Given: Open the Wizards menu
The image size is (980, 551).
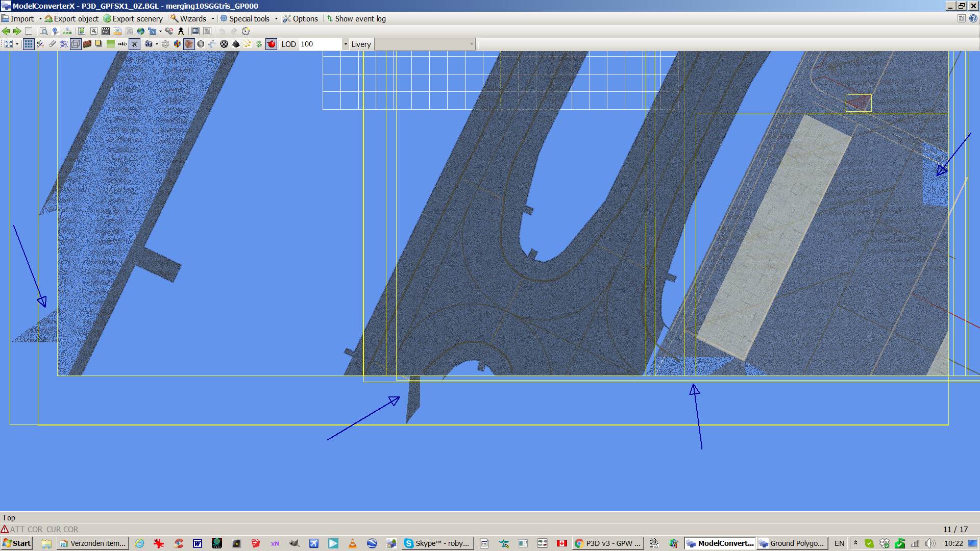Looking at the screenshot, I should pyautogui.click(x=192, y=19).
